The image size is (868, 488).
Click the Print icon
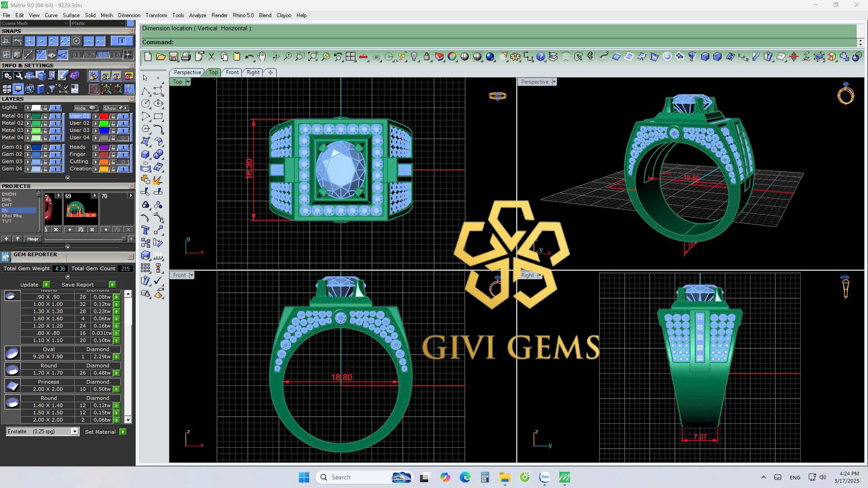coord(186,56)
